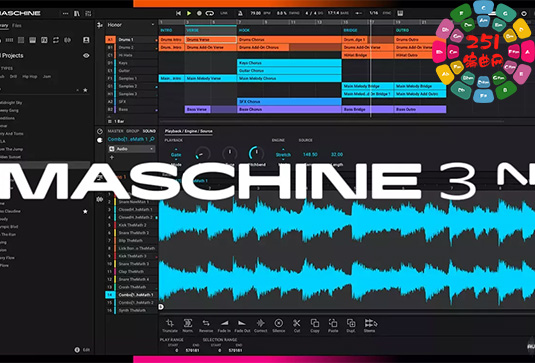Apply Fade Out to the sample
535x363 pixels.
(242, 325)
